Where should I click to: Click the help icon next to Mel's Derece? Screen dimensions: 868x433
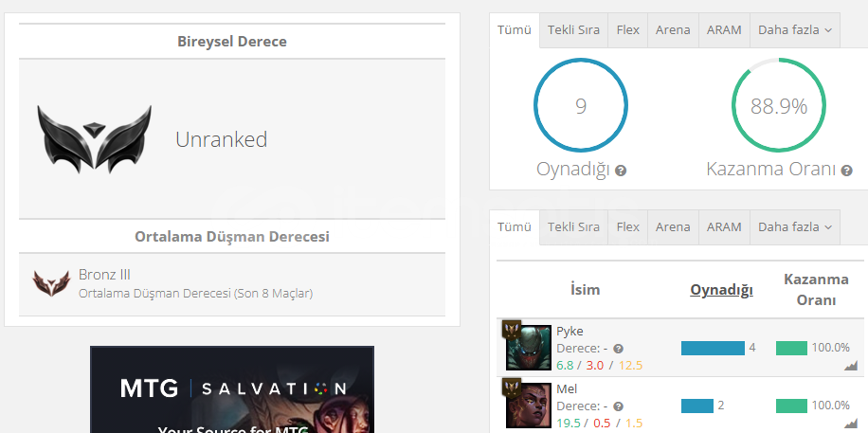click(x=619, y=406)
